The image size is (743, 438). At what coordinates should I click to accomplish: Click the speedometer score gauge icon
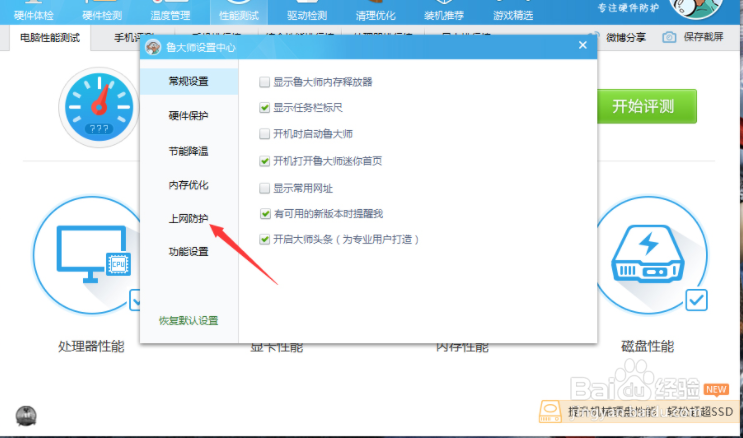tap(99, 107)
